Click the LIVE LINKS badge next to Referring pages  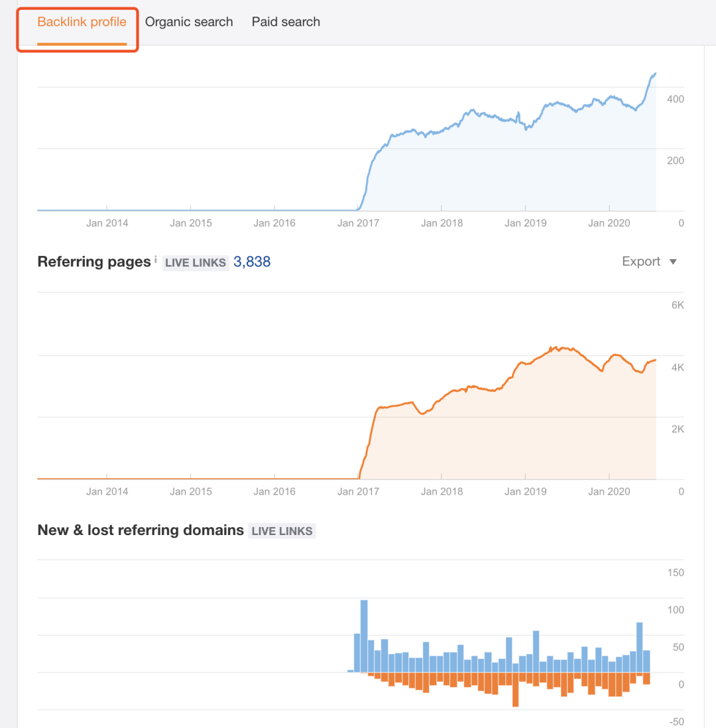(196, 263)
